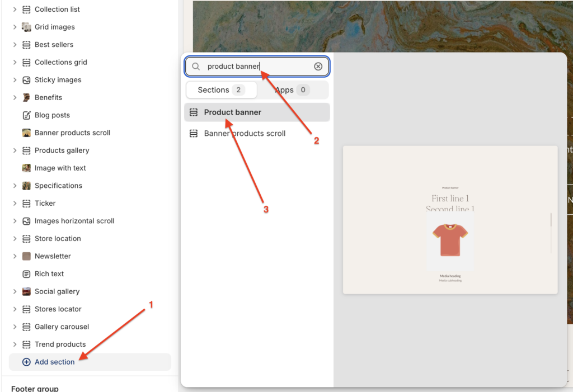Click the Collection list section icon
Viewport: 573px width, 392px height.
(x=26, y=10)
